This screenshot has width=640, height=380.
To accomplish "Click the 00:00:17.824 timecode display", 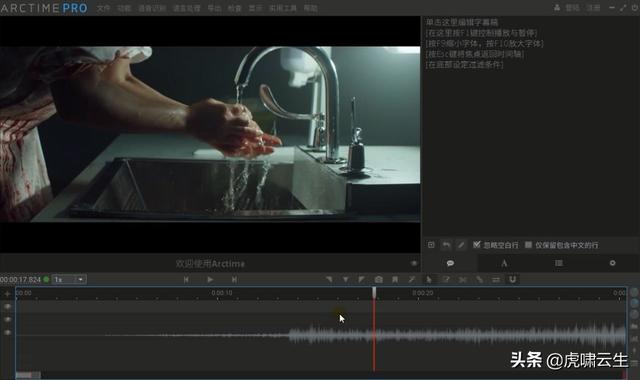I will coord(20,280).
